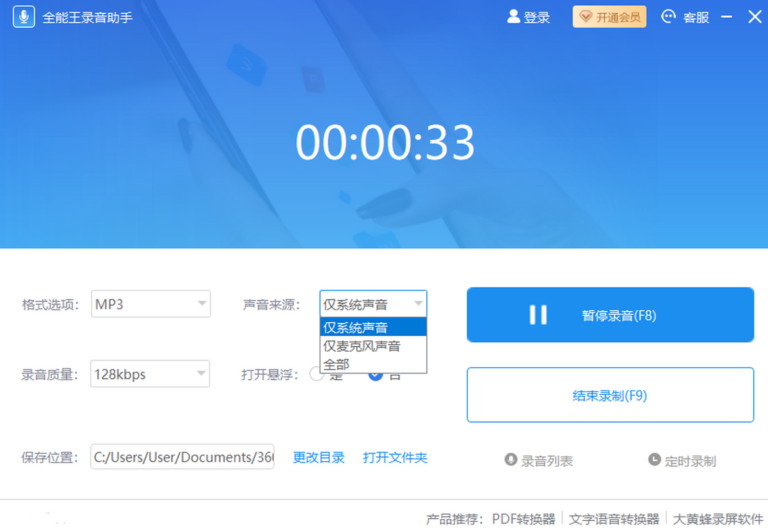Open login via the user icon

tap(513, 17)
